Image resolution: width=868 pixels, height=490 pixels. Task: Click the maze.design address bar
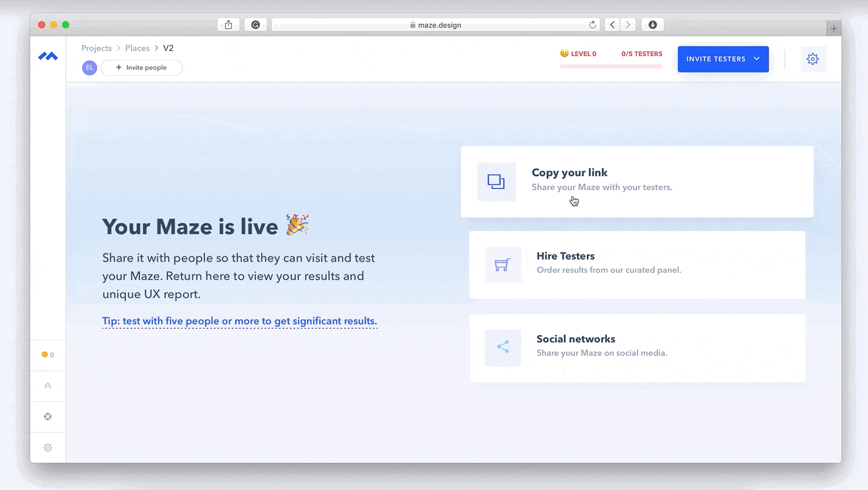(436, 25)
